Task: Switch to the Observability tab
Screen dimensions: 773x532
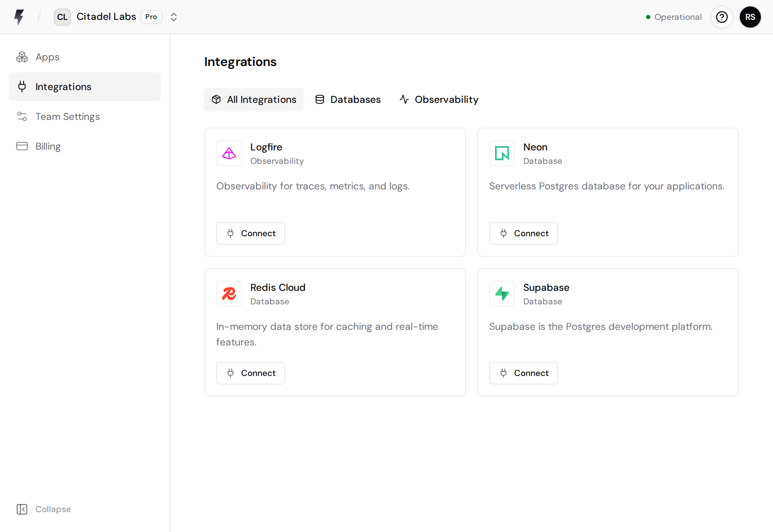Action: 439,99
